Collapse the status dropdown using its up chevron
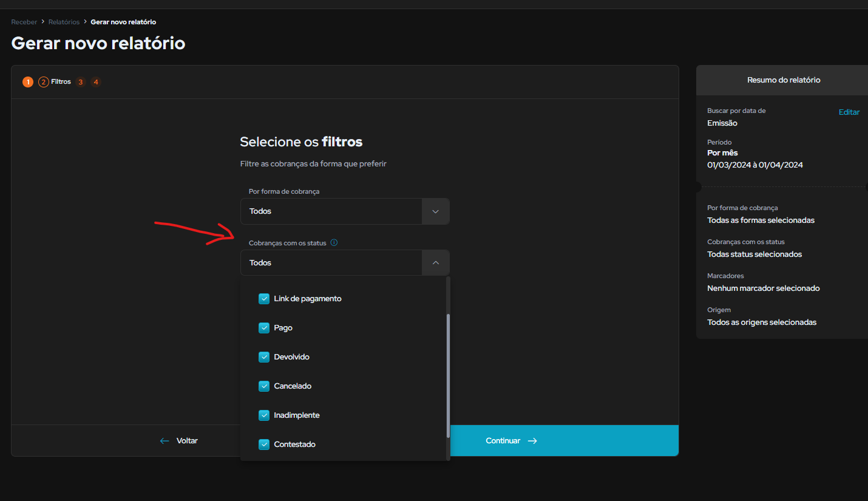This screenshot has width=868, height=501. [x=435, y=263]
